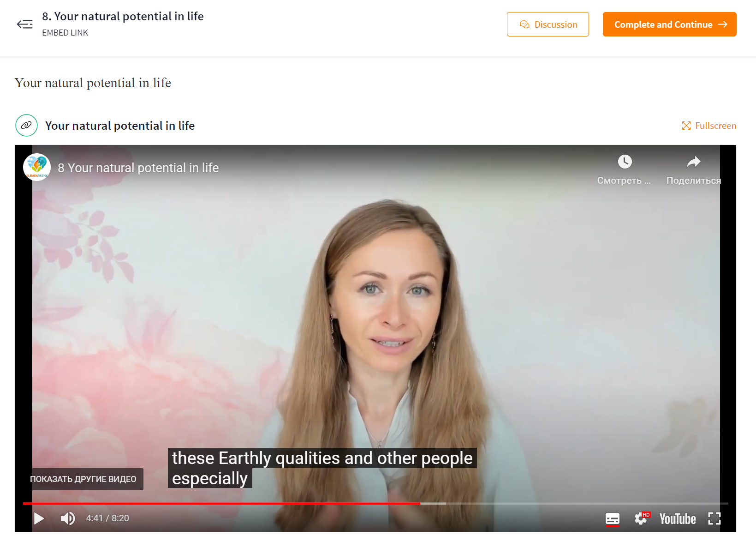
Task: Click the video time display 4:41 / 8:20
Action: pyautogui.click(x=107, y=518)
